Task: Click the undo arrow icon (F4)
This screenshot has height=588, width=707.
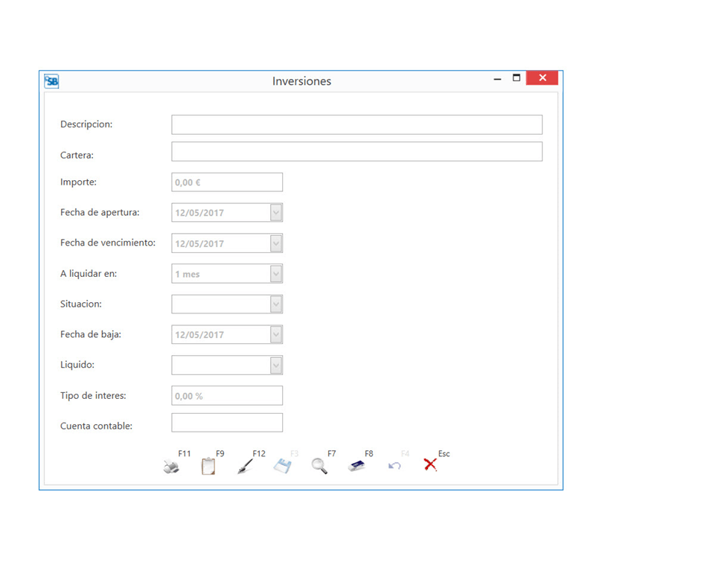Action: click(394, 467)
